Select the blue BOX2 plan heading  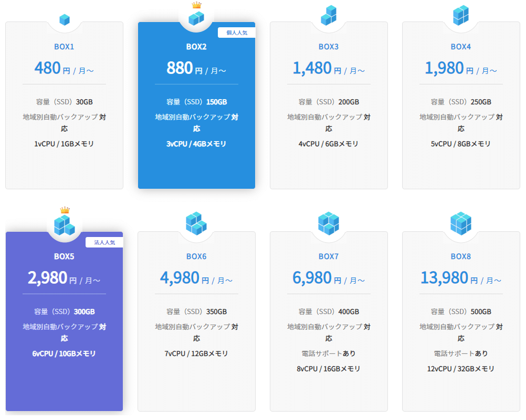tap(196, 47)
